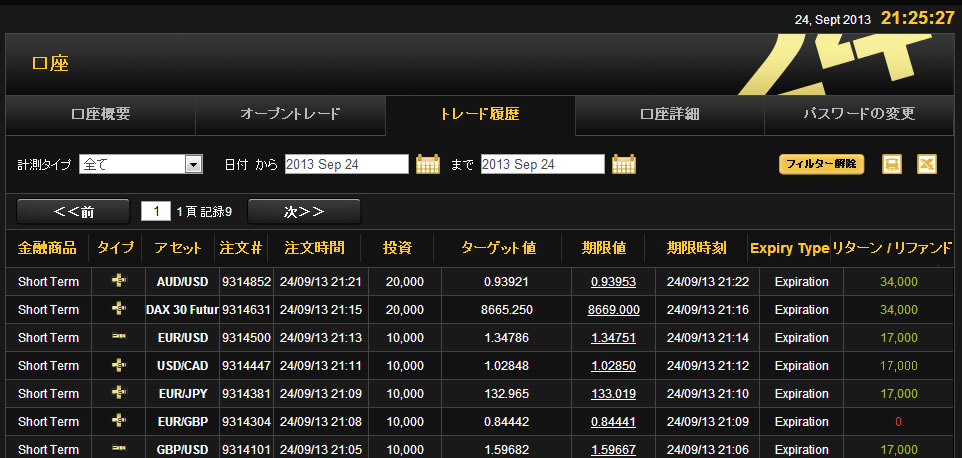The image size is (962, 458).
Task: Sort by Expiry Type column header
Action: tap(790, 248)
